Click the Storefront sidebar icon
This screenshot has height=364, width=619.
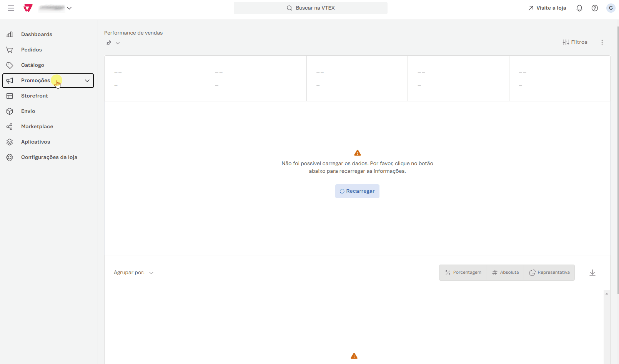tap(10, 96)
